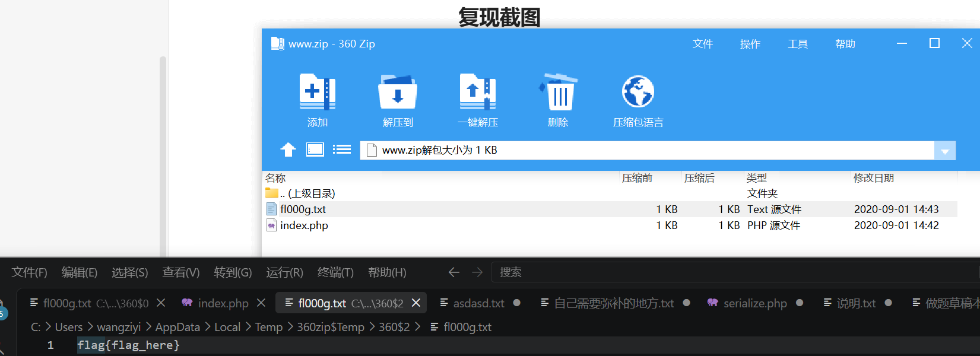Sort by the 压缩前 column header

637,178
